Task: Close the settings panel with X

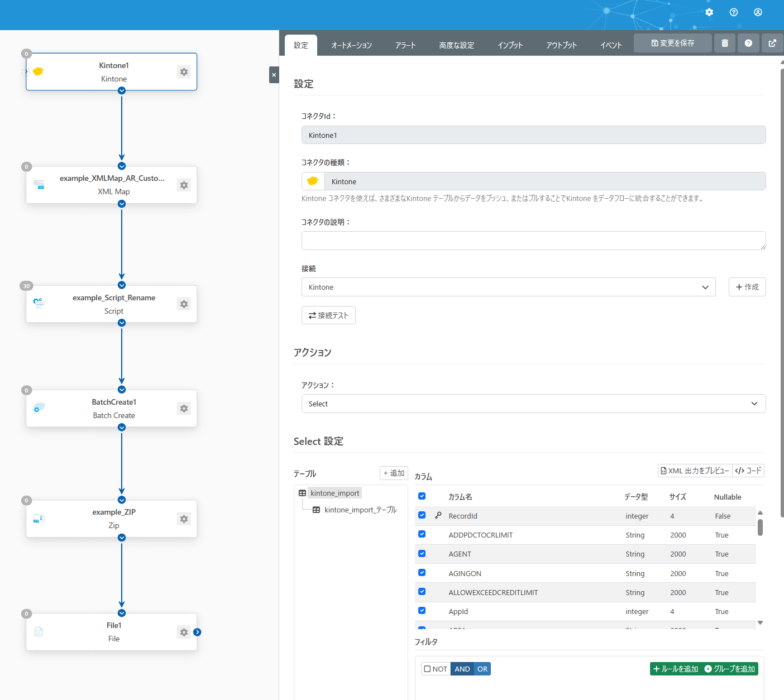Action: click(274, 75)
